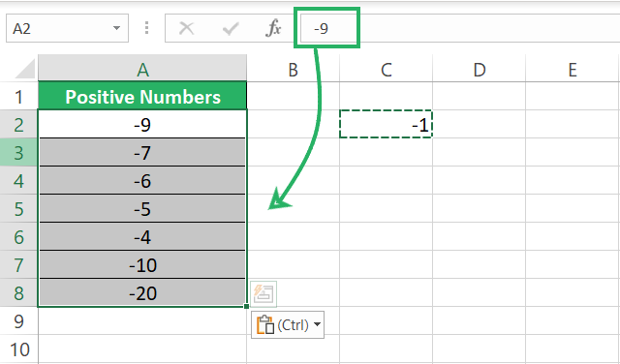Select row 2 header
The width and height of the screenshot is (620, 364).
click(18, 124)
